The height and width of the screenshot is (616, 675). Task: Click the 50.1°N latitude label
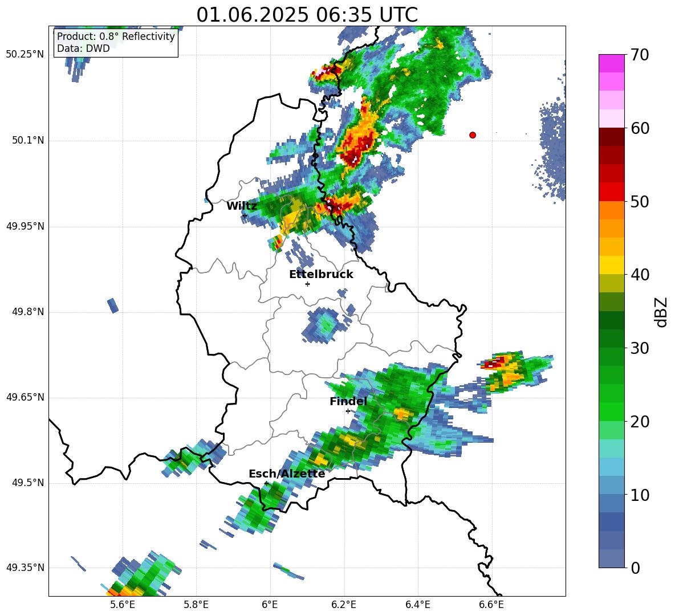click(27, 141)
